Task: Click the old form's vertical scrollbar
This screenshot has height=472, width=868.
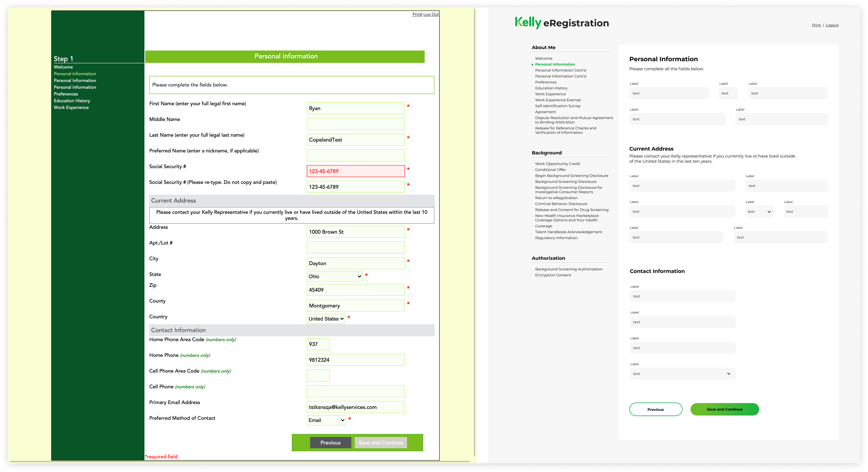Action: 474,233
